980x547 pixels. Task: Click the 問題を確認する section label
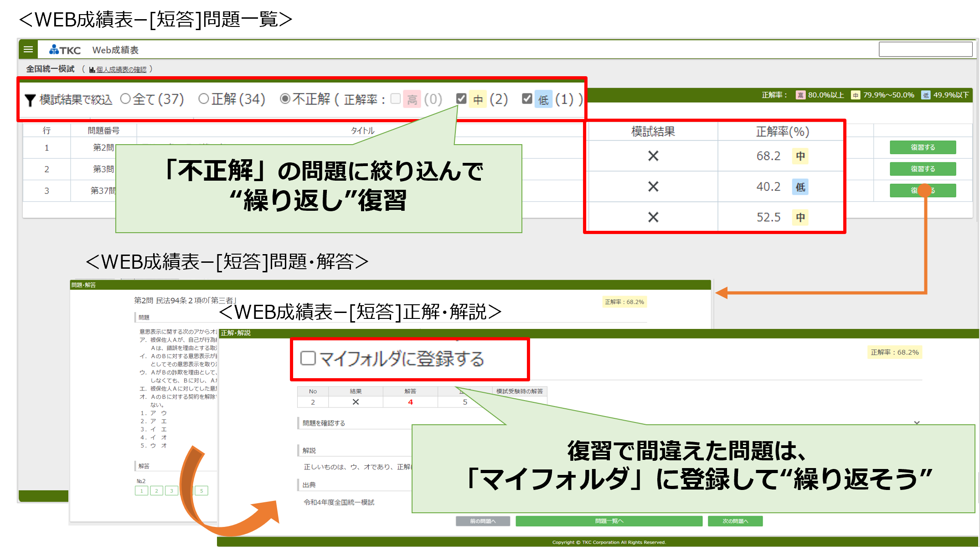pyautogui.click(x=324, y=423)
